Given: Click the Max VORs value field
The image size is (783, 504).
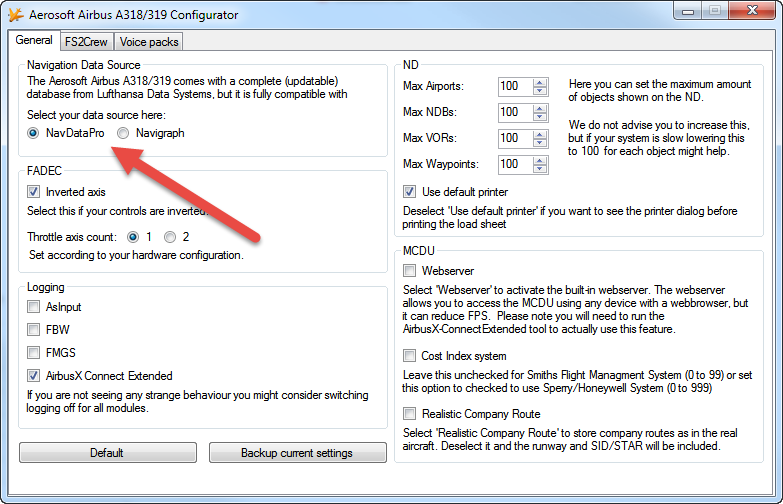Looking at the screenshot, I should [x=515, y=138].
